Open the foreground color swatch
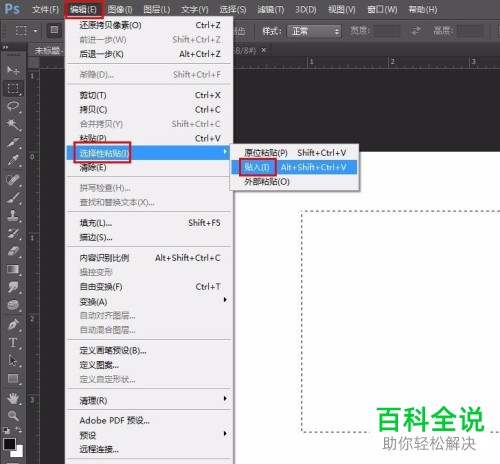Image resolution: width=500 pixels, height=464 pixels. [9, 444]
